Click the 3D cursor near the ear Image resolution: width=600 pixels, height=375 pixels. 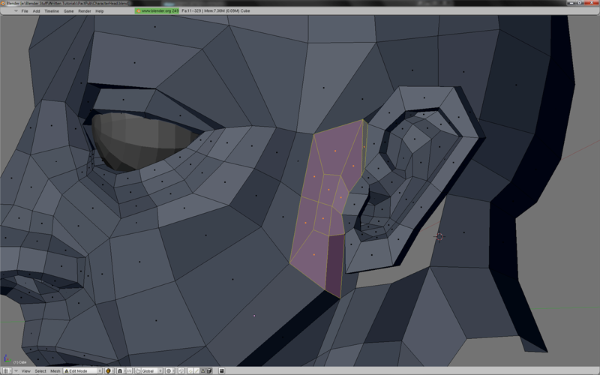click(439, 236)
